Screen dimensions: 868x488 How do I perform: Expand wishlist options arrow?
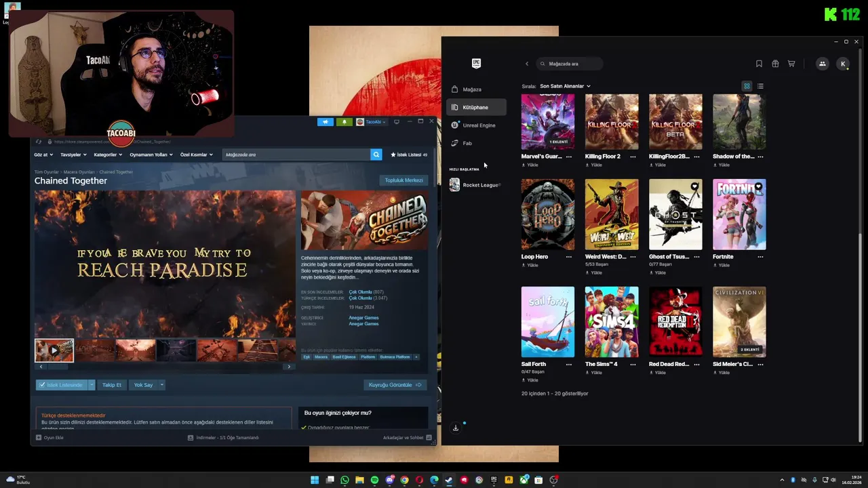[x=92, y=385]
